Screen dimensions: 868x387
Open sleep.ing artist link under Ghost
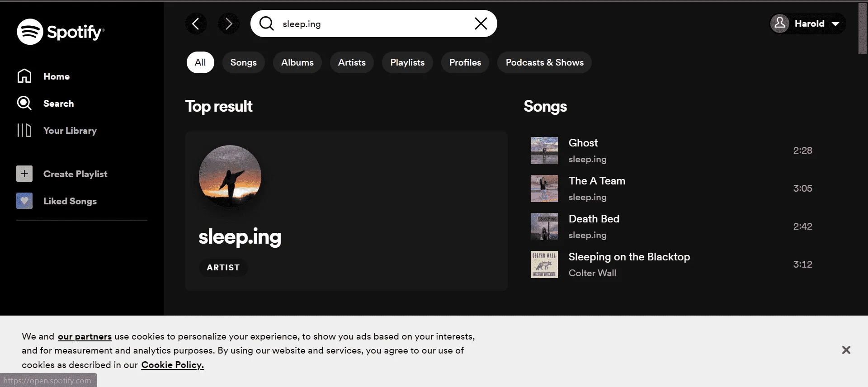pos(588,159)
